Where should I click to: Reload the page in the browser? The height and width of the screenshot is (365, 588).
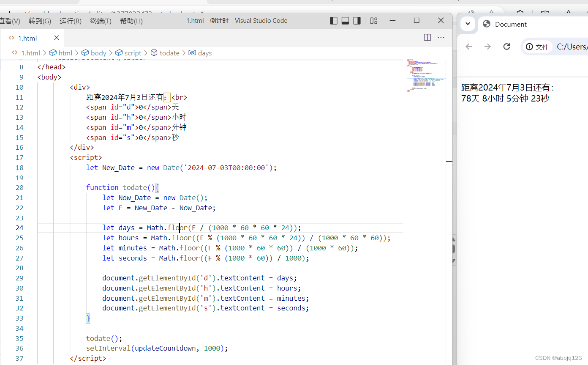coord(507,47)
